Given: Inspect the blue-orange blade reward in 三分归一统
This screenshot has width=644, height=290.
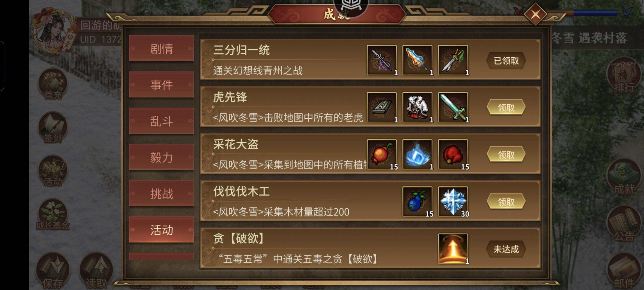Looking at the screenshot, I should [x=417, y=60].
